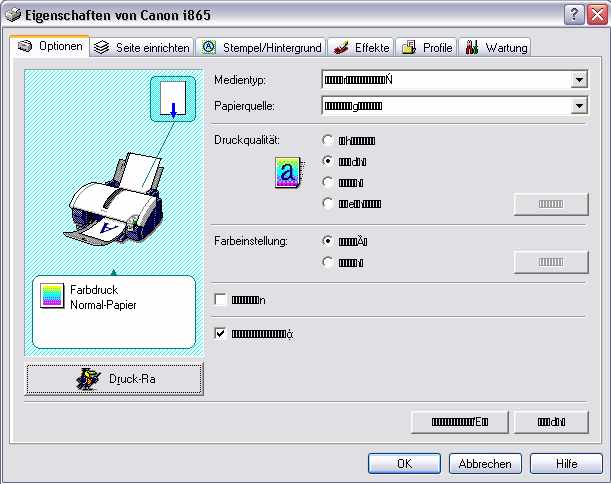Click the red brush icon on Effekte tab
611x484 pixels.
[342, 48]
